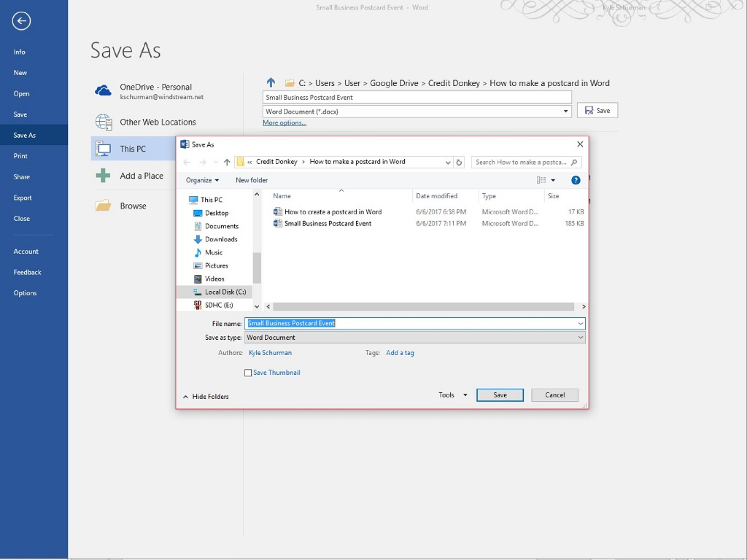The width and height of the screenshot is (747, 560).
Task: Select the Desktop item in navigation tree
Action: [x=217, y=213]
